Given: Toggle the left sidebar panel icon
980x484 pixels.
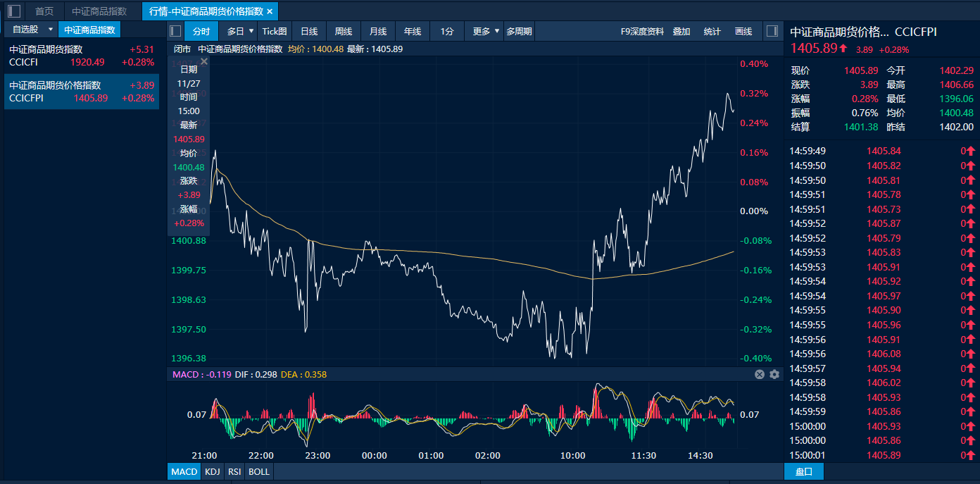Looking at the screenshot, I should tap(14, 11).
